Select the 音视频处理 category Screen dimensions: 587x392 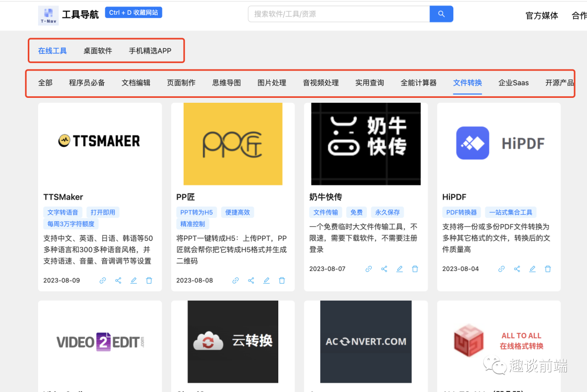pyautogui.click(x=321, y=83)
